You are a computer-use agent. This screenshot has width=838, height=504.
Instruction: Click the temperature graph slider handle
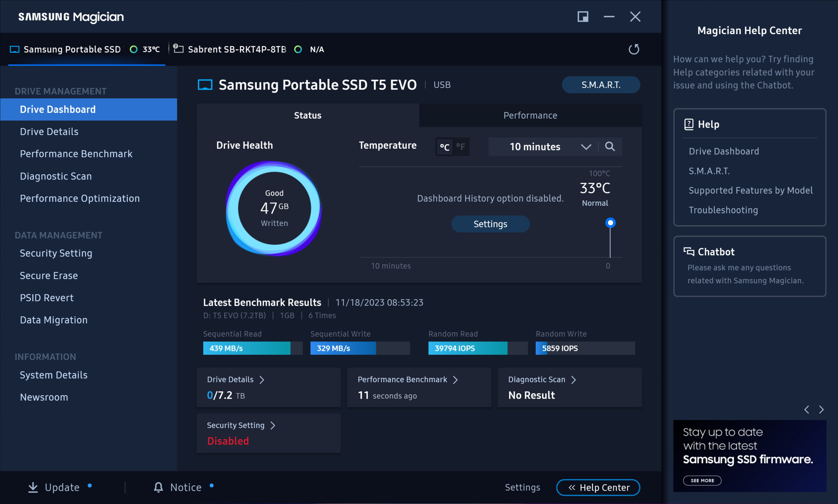click(610, 223)
